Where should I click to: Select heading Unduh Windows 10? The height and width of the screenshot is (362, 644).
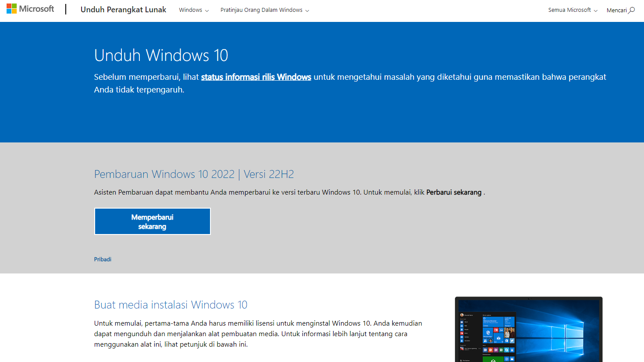point(161,56)
